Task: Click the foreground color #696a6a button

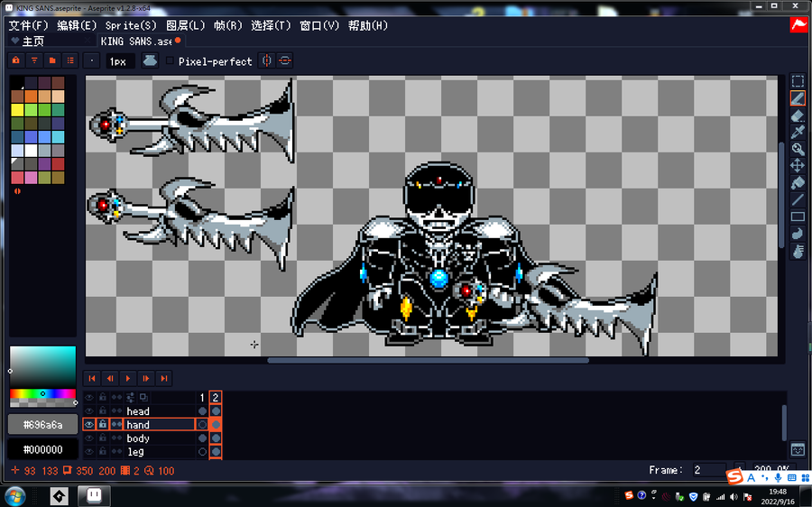Action: click(43, 425)
